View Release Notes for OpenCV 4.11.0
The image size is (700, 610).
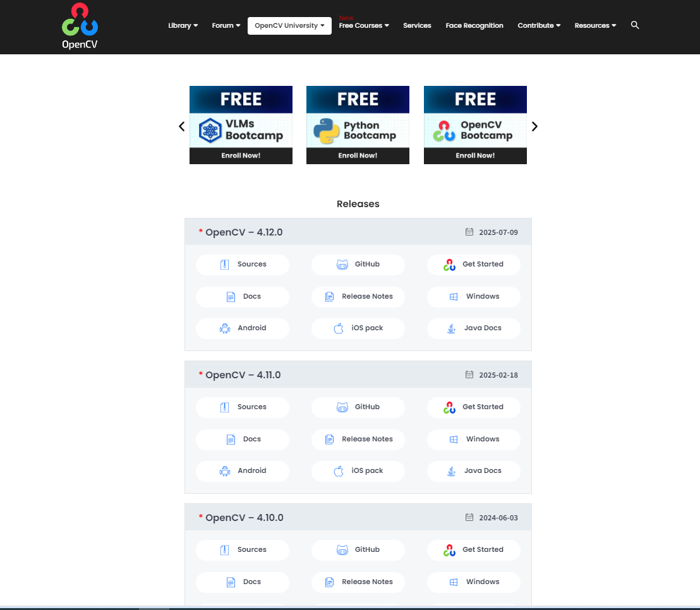(358, 440)
